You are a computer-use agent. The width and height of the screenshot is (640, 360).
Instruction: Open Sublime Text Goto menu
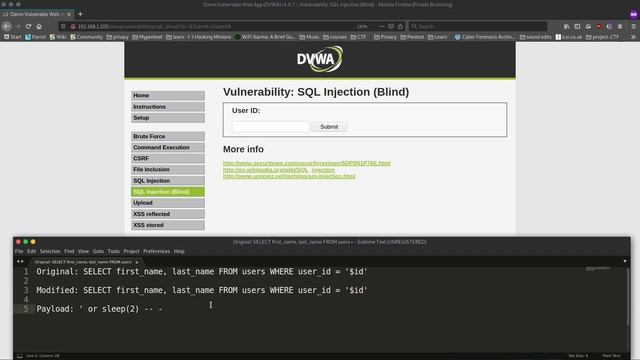(98, 251)
